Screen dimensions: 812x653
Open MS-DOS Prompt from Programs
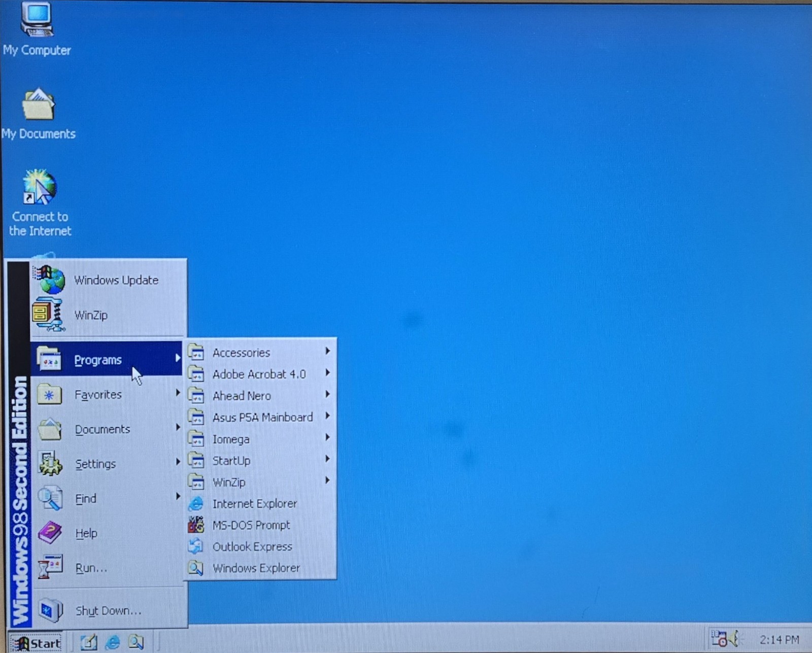(x=259, y=525)
